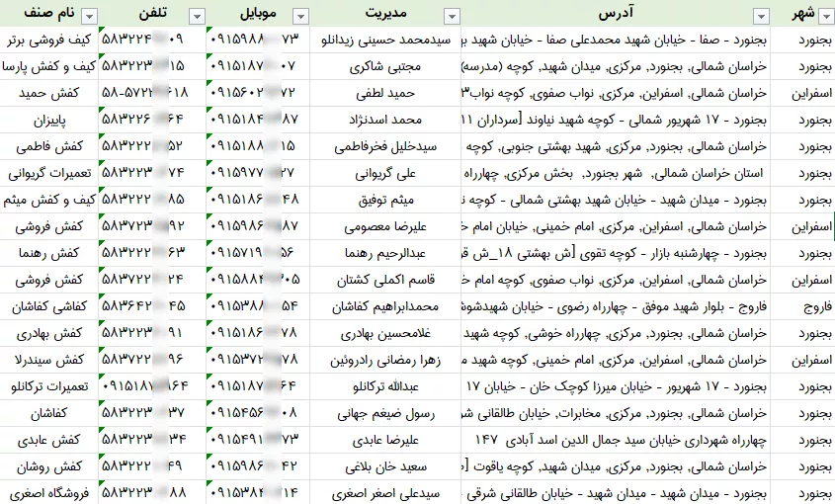Select shop name cell کیف و کفش پارسا
835x504 pixels.
point(49,66)
